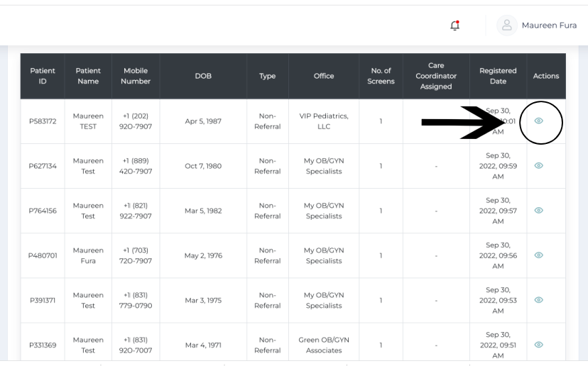Image resolution: width=588 pixels, height=366 pixels.
Task: Select patient ID P391371
Action: (x=43, y=301)
